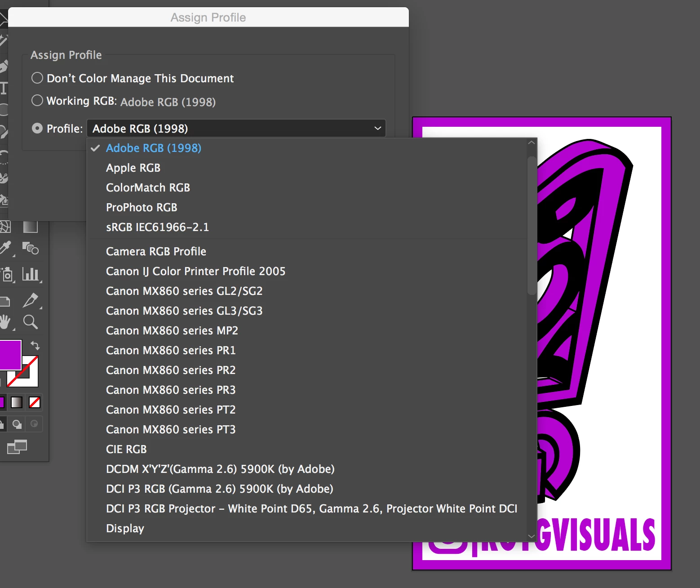The width and height of the screenshot is (700, 588).
Task: Choose sRGB IEC61966-2.1 profile
Action: point(307,227)
